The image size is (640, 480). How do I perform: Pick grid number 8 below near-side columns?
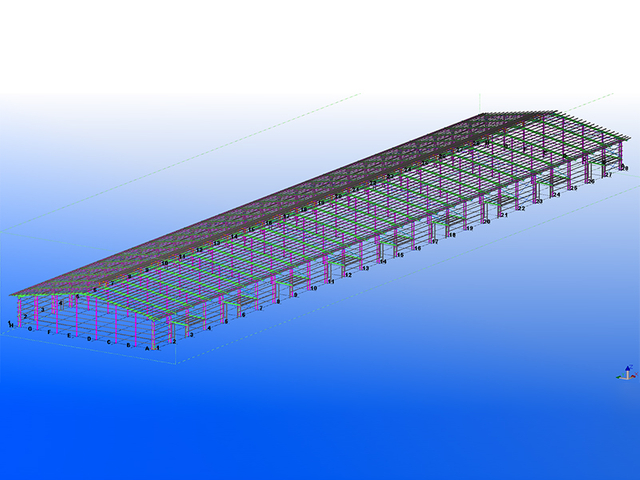click(x=278, y=302)
